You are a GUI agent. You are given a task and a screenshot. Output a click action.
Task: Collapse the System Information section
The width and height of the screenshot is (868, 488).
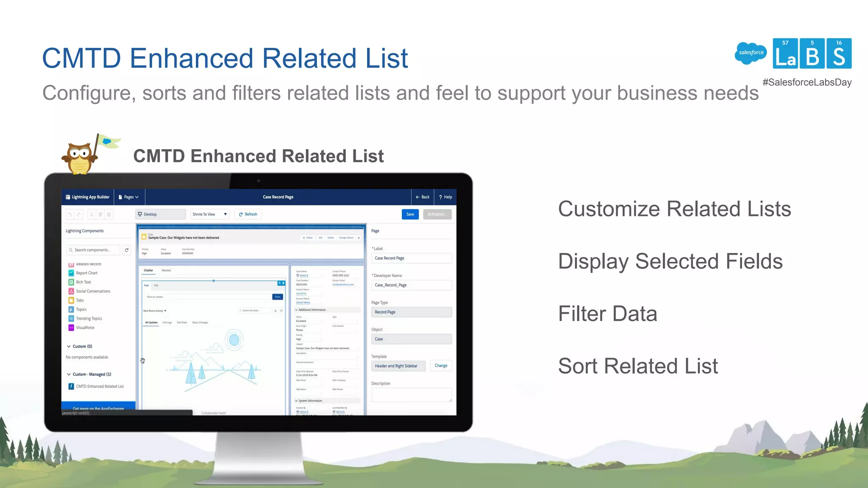(296, 401)
